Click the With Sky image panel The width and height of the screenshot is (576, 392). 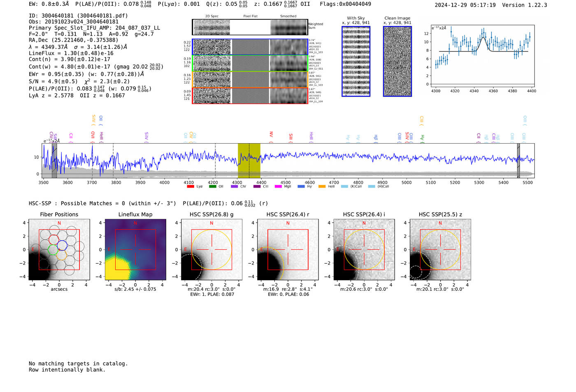coord(356,61)
